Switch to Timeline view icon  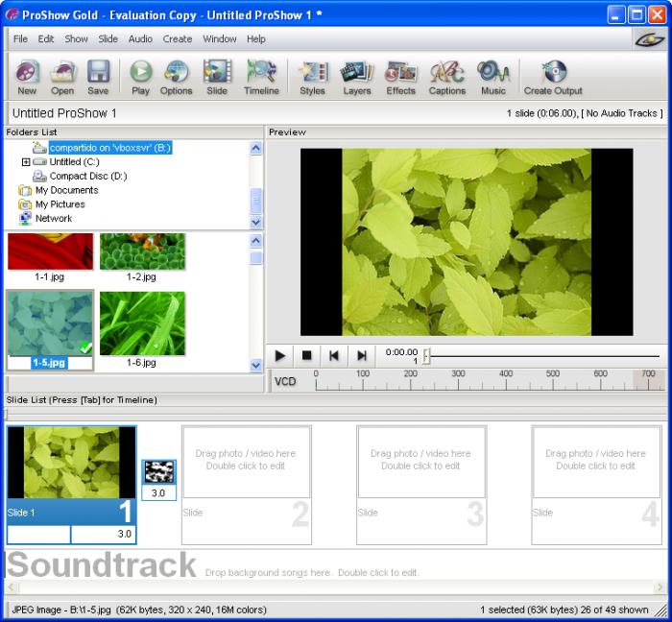click(261, 75)
